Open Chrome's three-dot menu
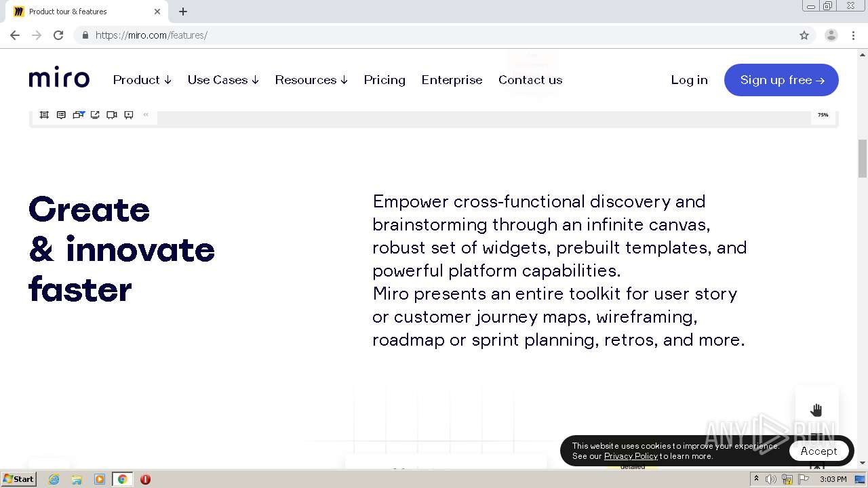The width and height of the screenshot is (868, 488). [854, 35]
